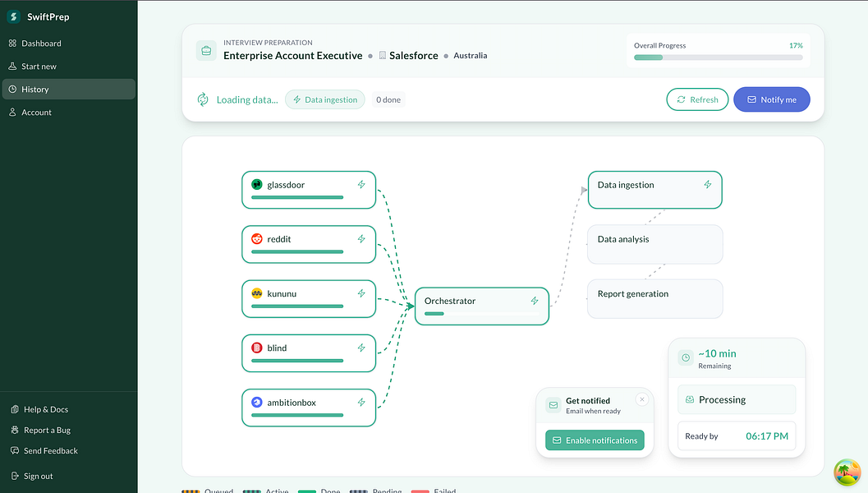Click the 0 done badge

[388, 99]
